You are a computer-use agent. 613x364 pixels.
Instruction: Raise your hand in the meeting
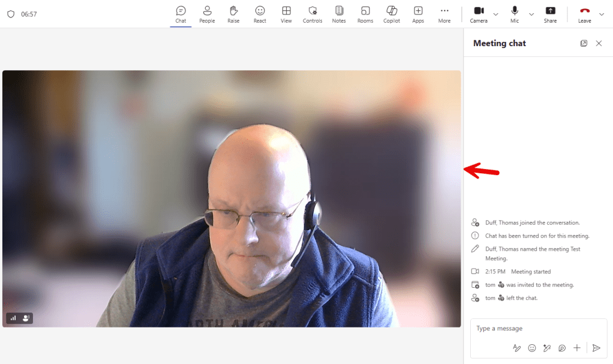233,14
